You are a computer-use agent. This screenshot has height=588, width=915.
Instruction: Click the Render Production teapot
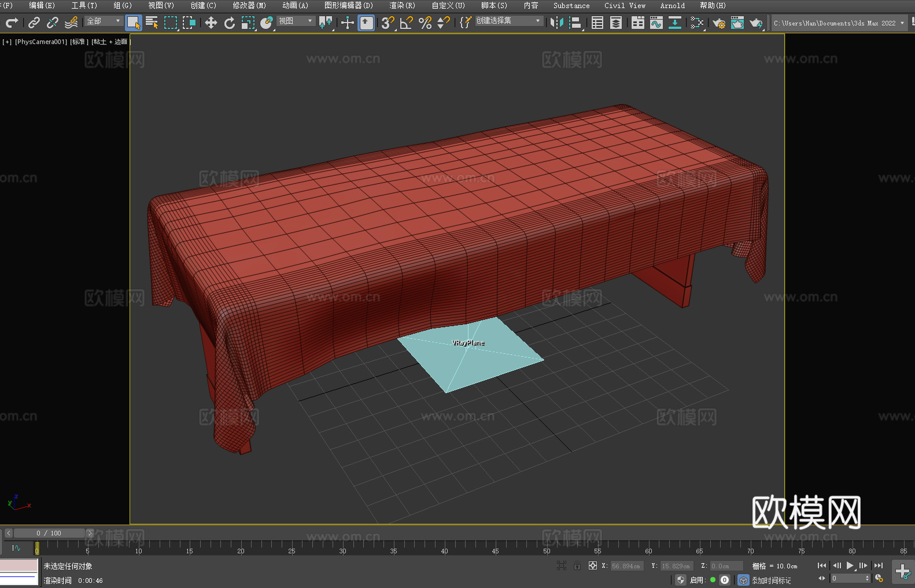(x=756, y=23)
